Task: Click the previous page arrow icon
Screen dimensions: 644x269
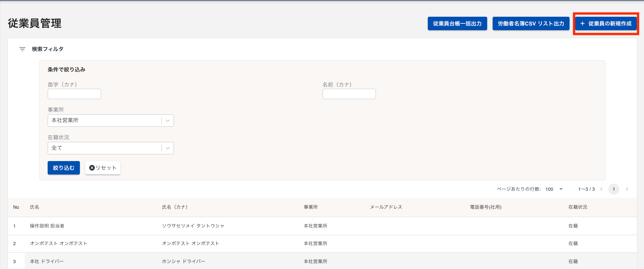Action: [x=601, y=189]
